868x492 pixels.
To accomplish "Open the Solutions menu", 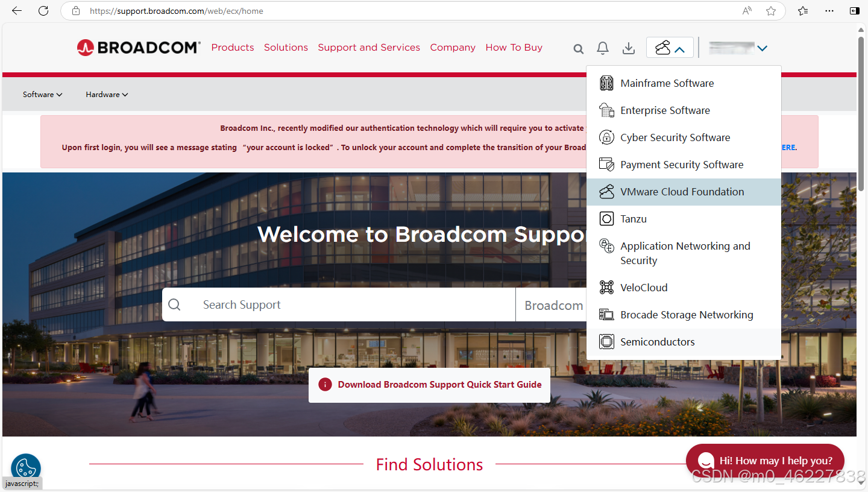I will 286,48.
